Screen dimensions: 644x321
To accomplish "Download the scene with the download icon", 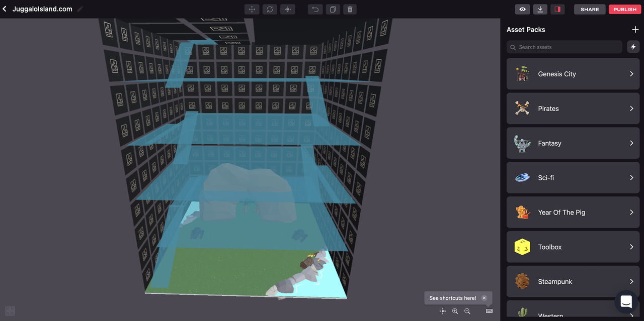I will coord(540,9).
